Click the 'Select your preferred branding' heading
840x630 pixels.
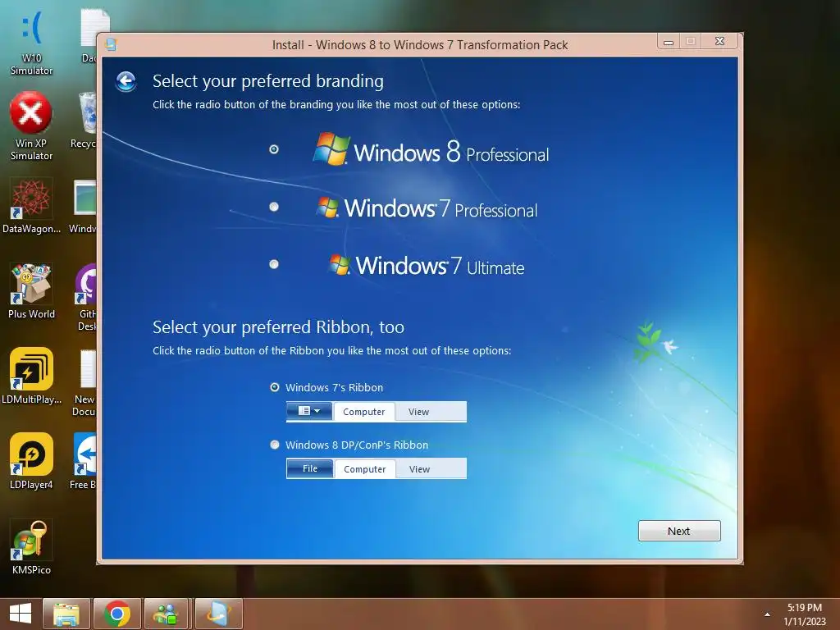(x=268, y=81)
